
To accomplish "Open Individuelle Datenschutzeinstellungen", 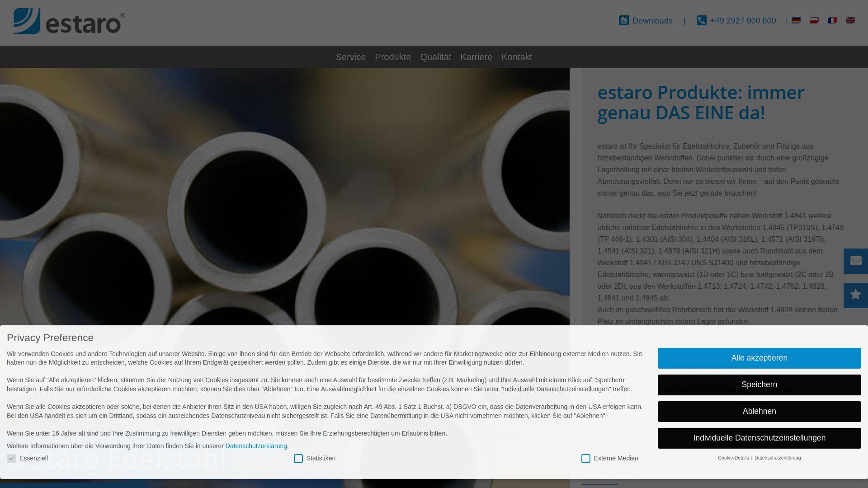I will (759, 438).
